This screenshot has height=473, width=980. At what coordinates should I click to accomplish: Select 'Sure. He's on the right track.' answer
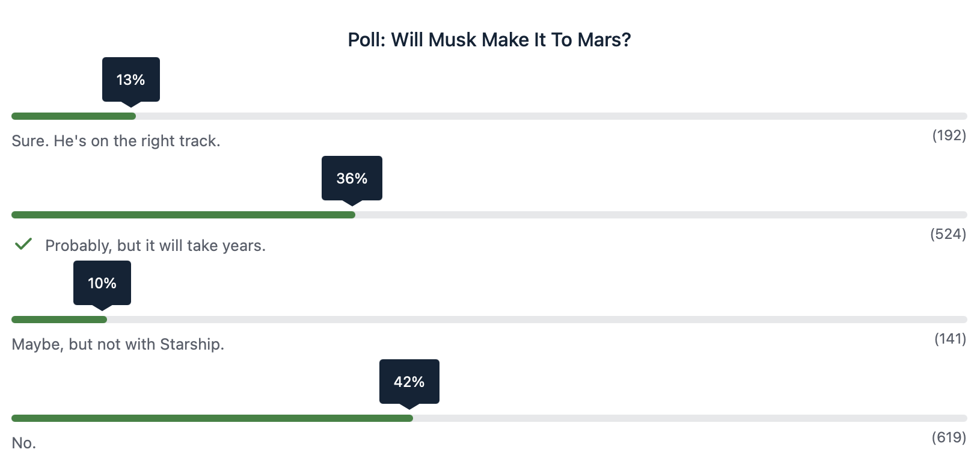116,141
